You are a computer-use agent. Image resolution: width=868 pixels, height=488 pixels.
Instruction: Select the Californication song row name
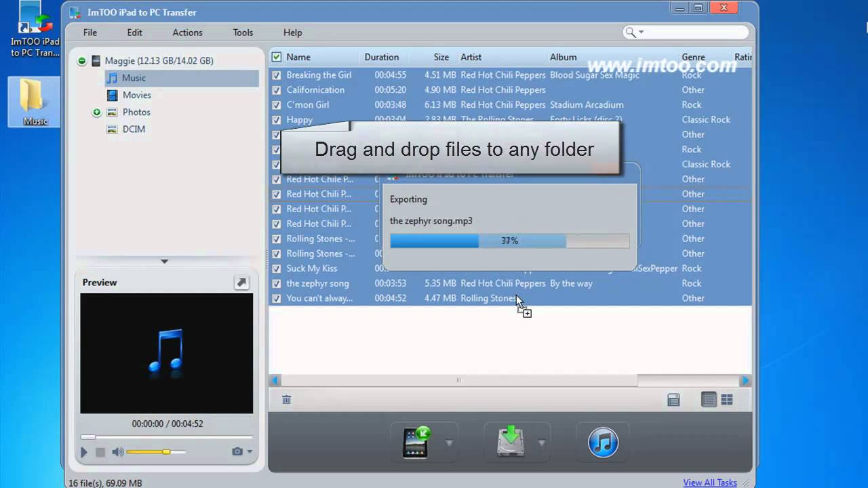pyautogui.click(x=315, y=89)
